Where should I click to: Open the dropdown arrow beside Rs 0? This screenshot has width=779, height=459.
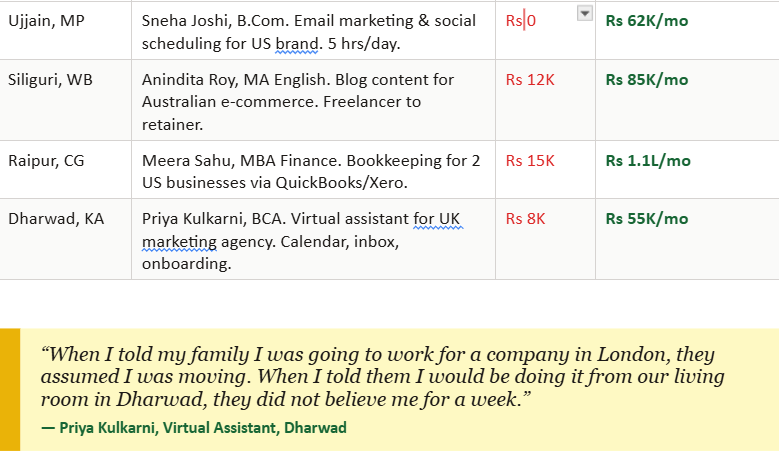pos(586,12)
